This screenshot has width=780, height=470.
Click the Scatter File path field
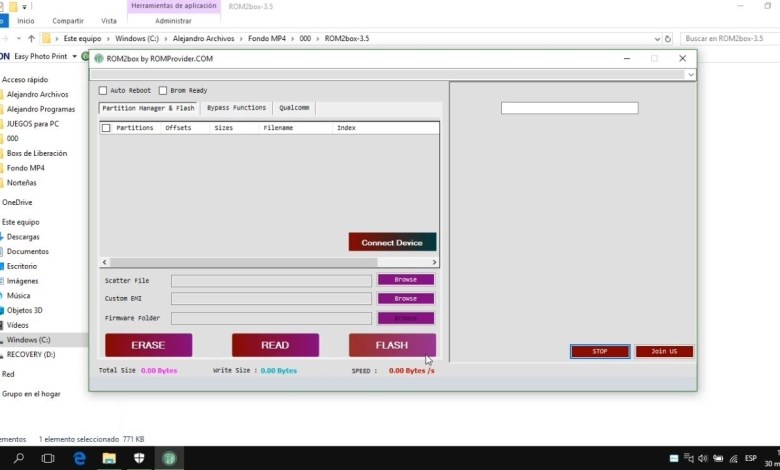point(271,280)
